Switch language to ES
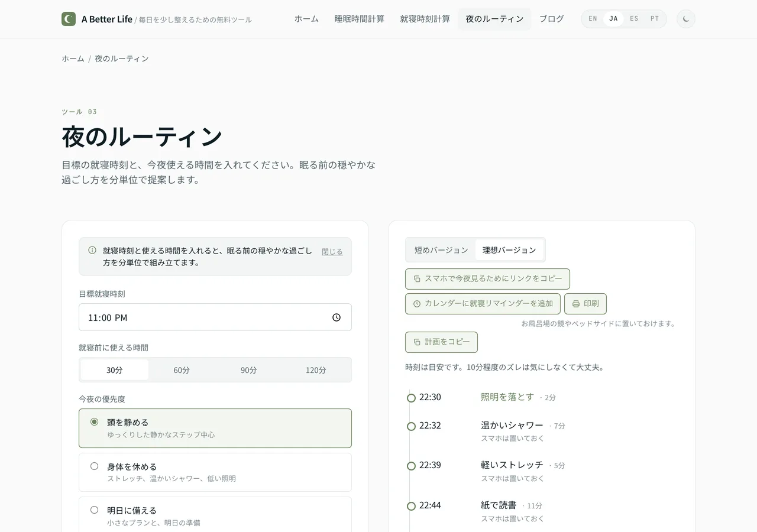 (x=634, y=19)
